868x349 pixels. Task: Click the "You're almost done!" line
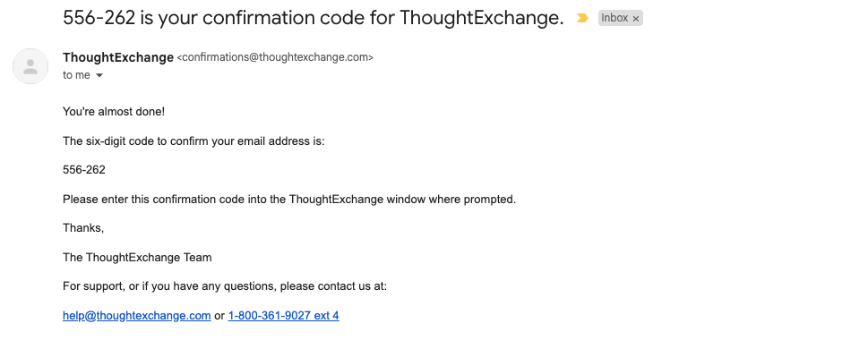[114, 112]
